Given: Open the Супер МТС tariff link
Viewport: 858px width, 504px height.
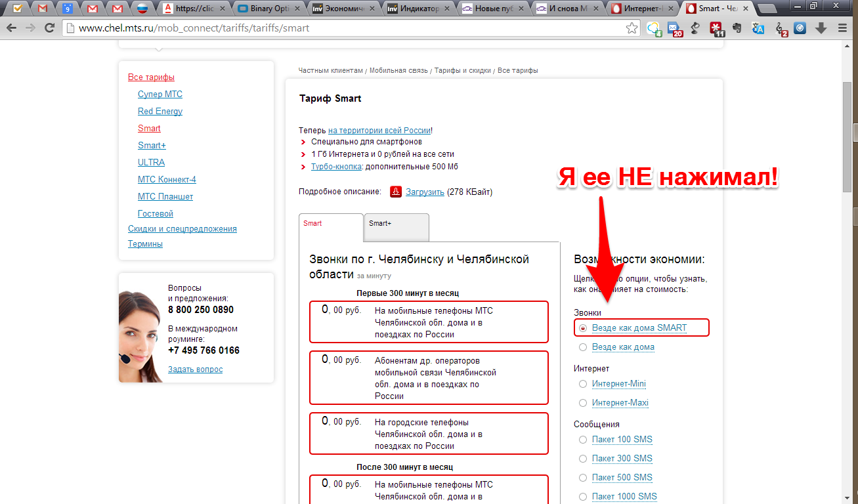Looking at the screenshot, I should point(160,94).
